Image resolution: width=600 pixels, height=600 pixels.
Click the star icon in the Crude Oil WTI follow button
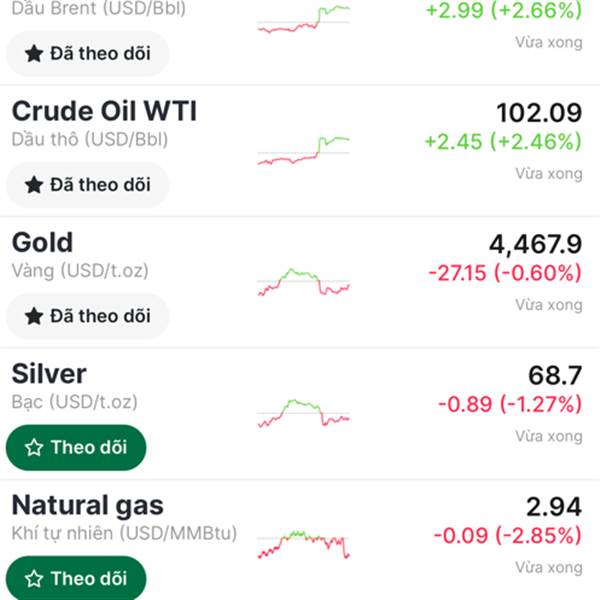(x=34, y=185)
